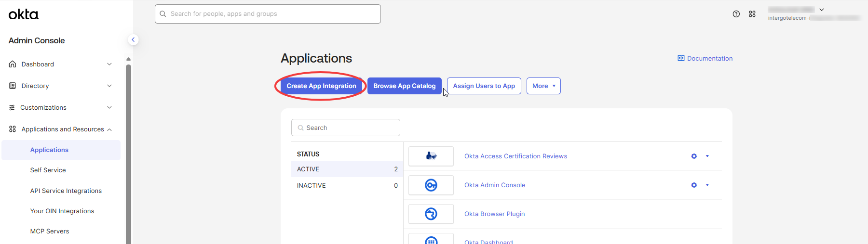Click the Okta logo
This screenshot has height=244, width=868.
tap(23, 14)
